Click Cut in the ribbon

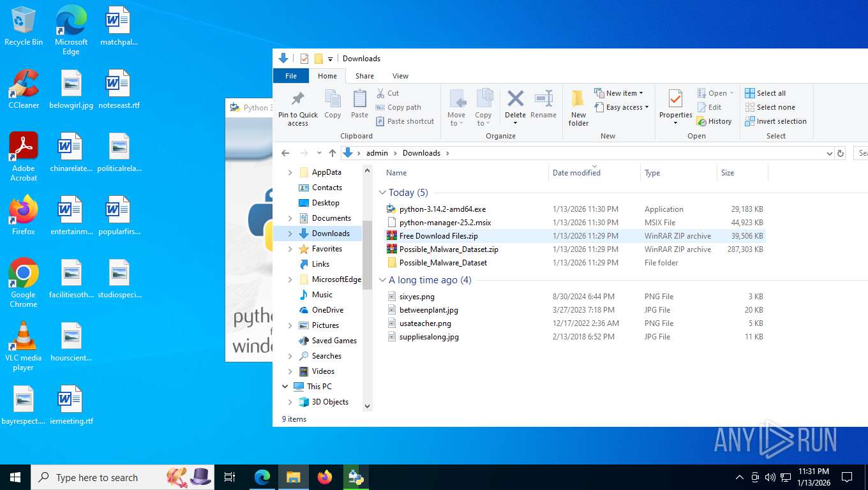387,93
